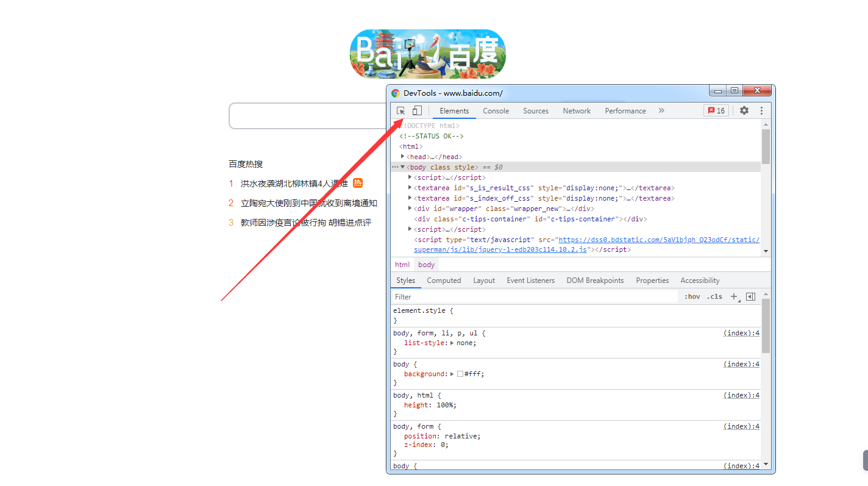Click the height 100% value

(x=446, y=405)
